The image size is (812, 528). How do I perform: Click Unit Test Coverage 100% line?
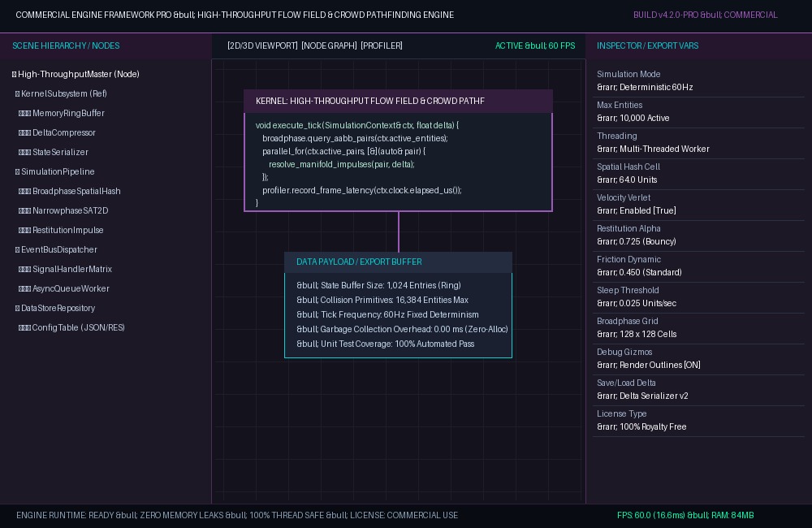point(385,344)
